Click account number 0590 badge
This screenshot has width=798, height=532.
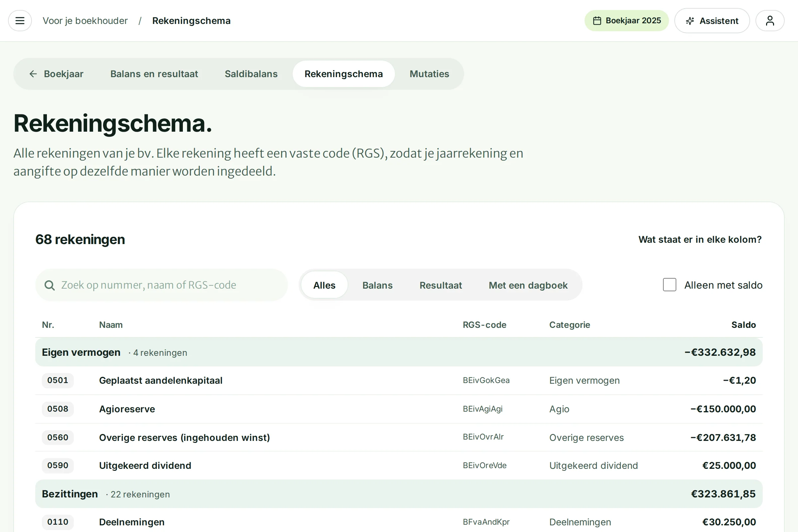pyautogui.click(x=58, y=465)
